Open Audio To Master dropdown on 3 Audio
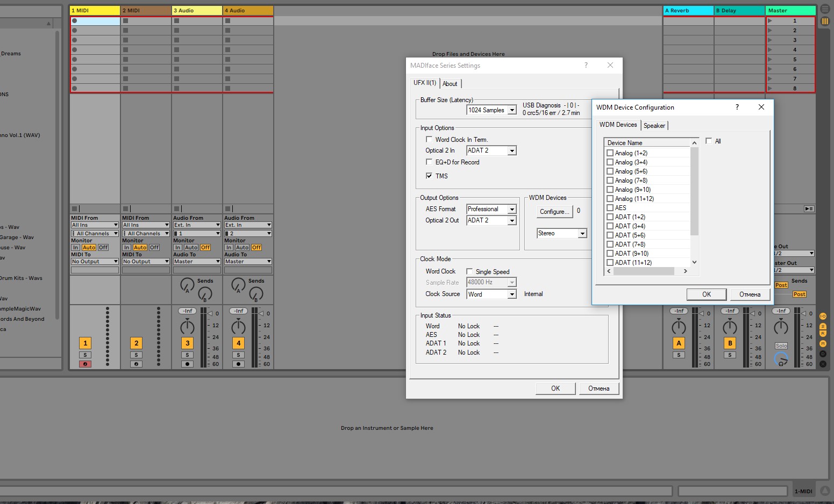Viewport: 834px width, 504px height. point(197,262)
